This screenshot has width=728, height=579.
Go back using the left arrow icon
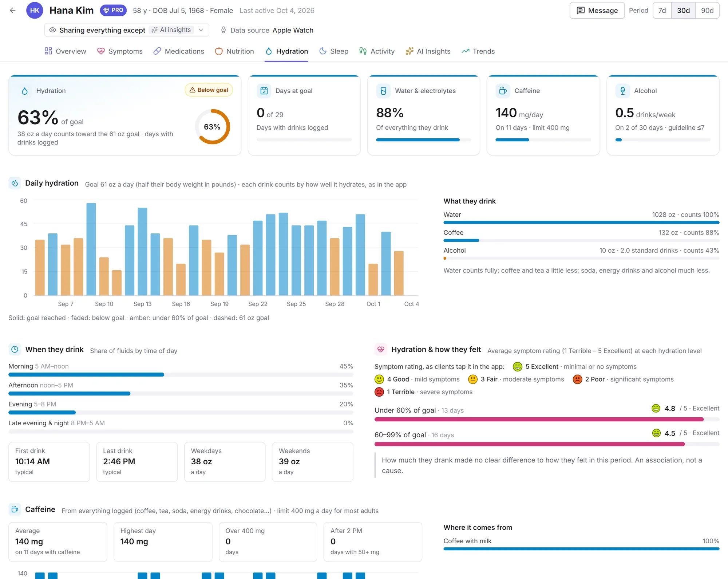pyautogui.click(x=13, y=11)
